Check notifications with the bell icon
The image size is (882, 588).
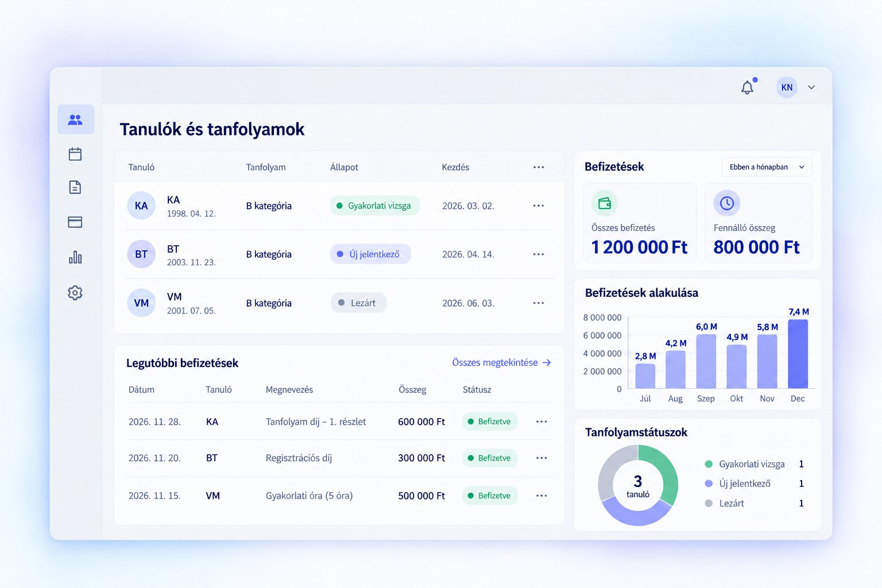point(748,87)
